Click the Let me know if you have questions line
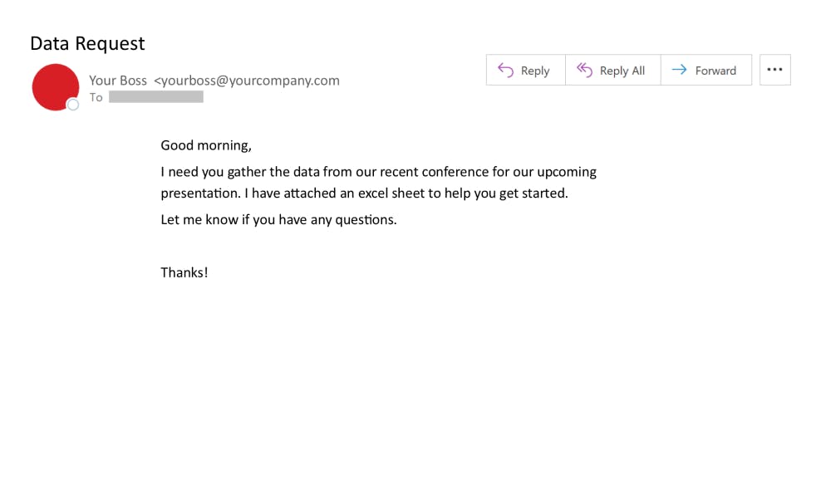This screenshot has width=831, height=504. point(278,220)
